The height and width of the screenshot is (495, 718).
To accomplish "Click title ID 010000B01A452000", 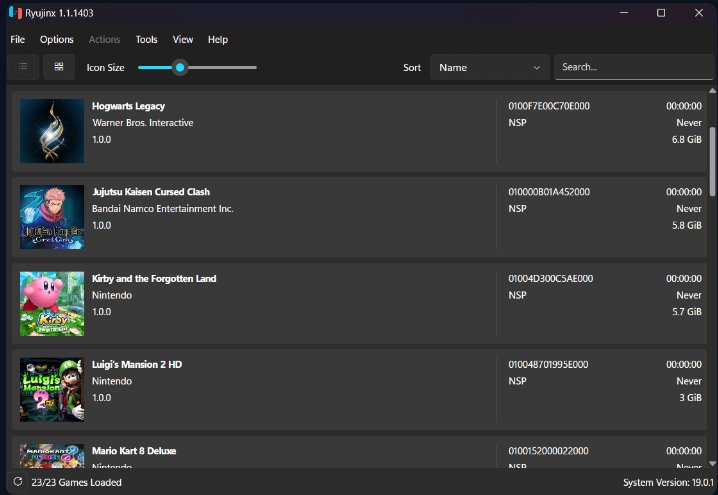I will (549, 192).
